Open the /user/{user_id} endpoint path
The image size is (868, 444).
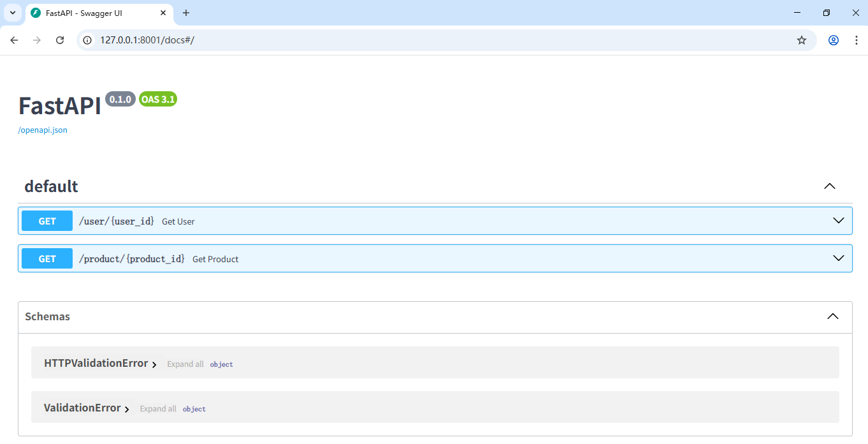[116, 221]
